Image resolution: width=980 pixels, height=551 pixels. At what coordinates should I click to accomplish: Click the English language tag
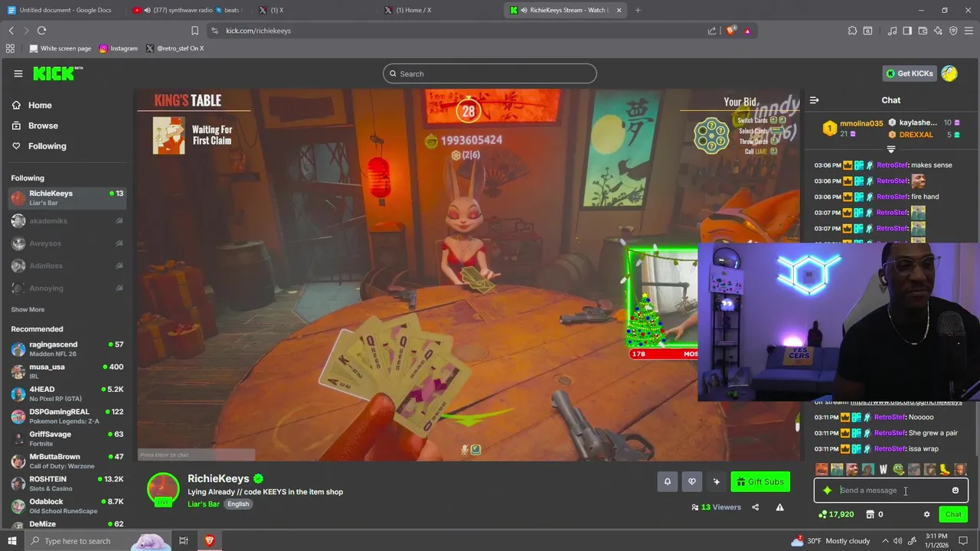pyautogui.click(x=238, y=504)
